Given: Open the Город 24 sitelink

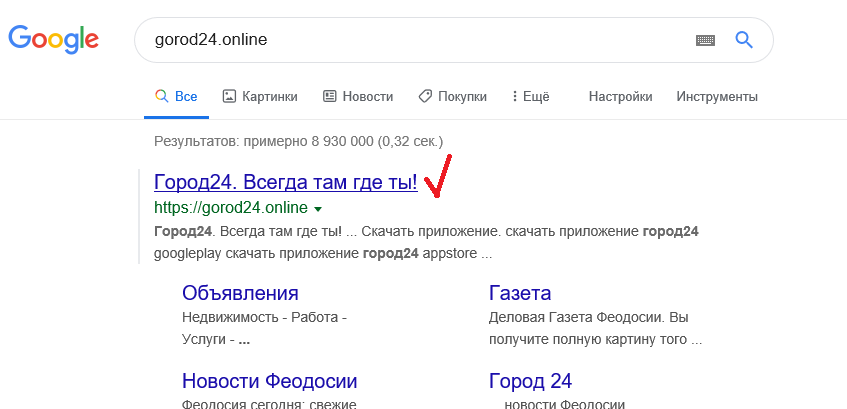Looking at the screenshot, I should 530,381.
